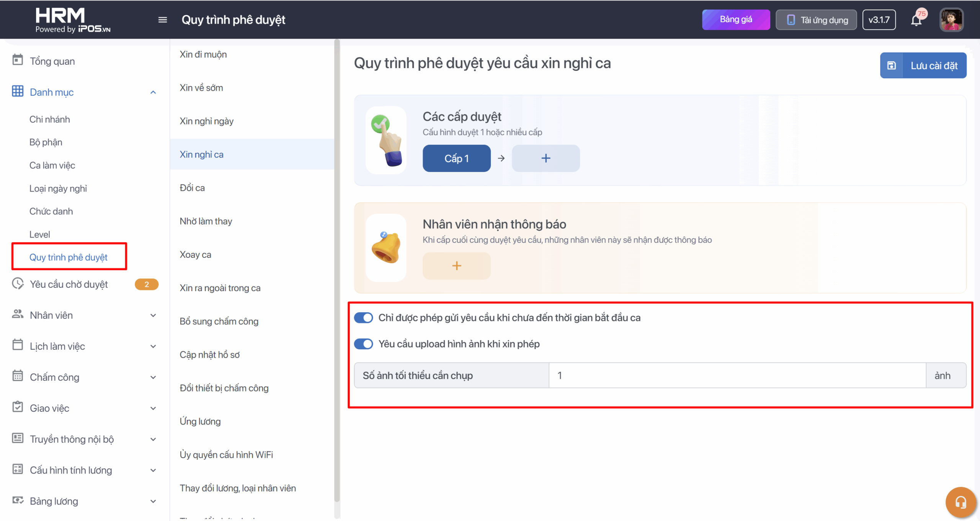The height and width of the screenshot is (521, 980).
Task: Collapse the Danh mục section
Action: point(153,92)
